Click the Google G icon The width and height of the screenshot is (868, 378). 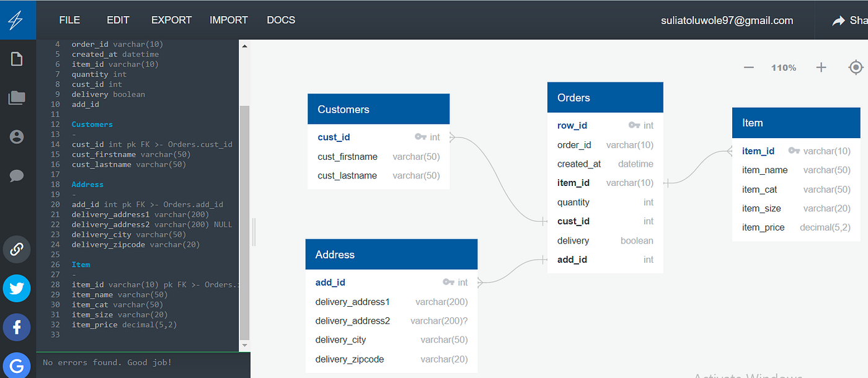[17, 366]
